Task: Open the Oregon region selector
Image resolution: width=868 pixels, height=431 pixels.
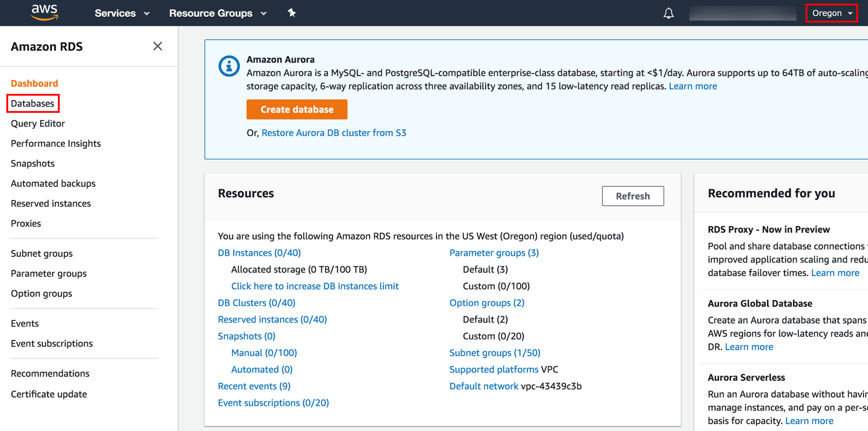Action: pyautogui.click(x=832, y=13)
